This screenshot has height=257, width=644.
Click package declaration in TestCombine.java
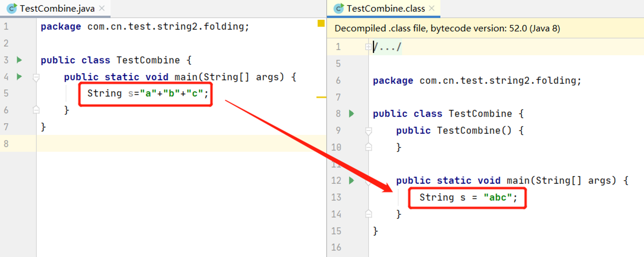(145, 27)
